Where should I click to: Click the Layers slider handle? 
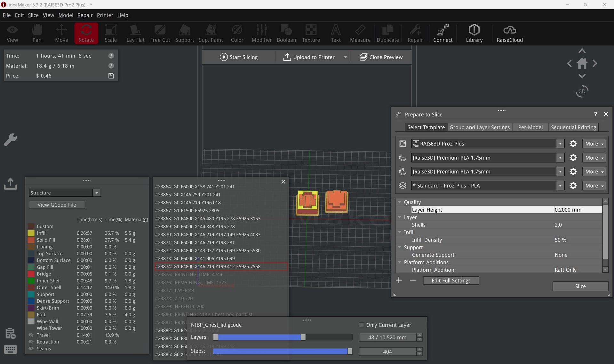pyautogui.click(x=303, y=337)
